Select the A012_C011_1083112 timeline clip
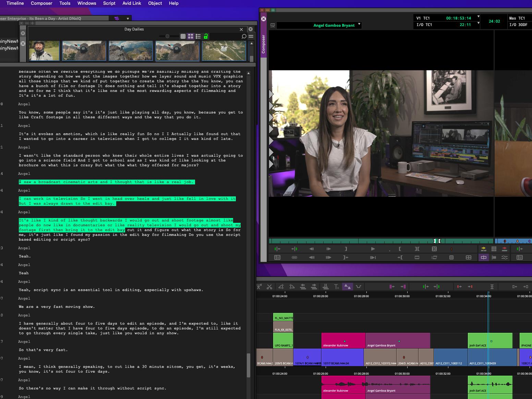Screen dimensions: 532x399 click(x=450, y=358)
